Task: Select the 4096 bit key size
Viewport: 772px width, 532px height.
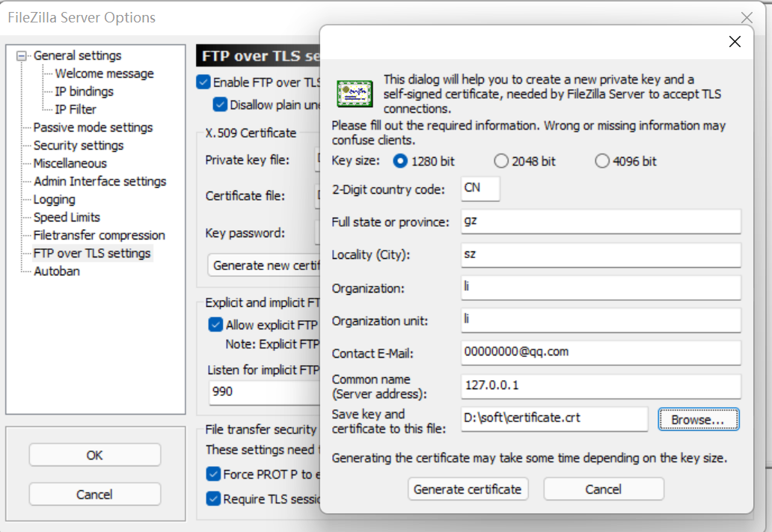Action: (x=602, y=161)
